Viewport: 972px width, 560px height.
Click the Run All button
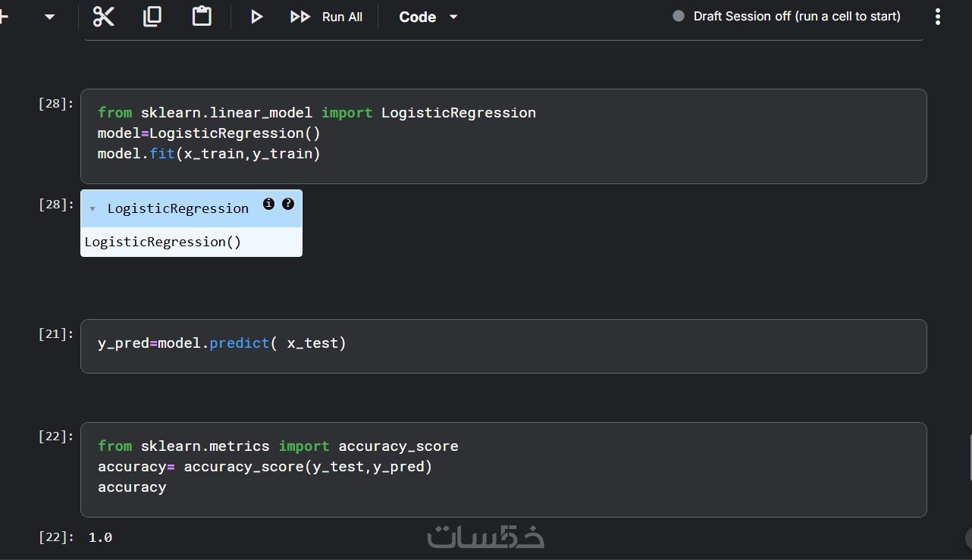click(x=327, y=17)
